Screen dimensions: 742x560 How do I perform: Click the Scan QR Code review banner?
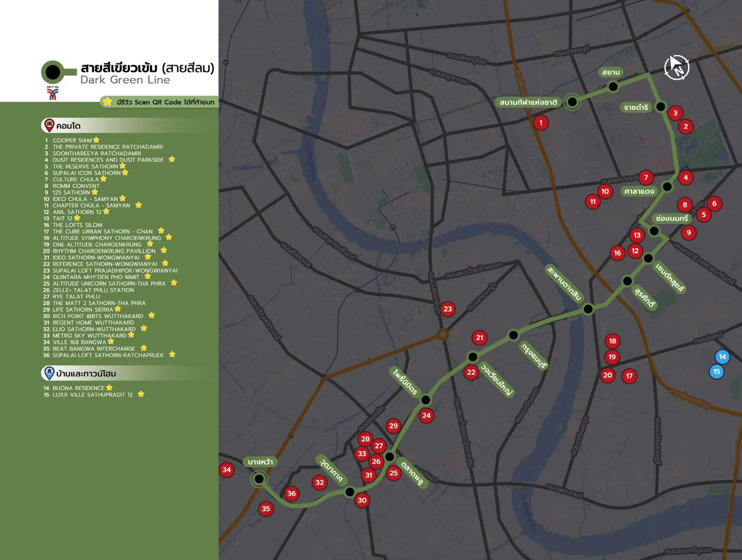[159, 102]
